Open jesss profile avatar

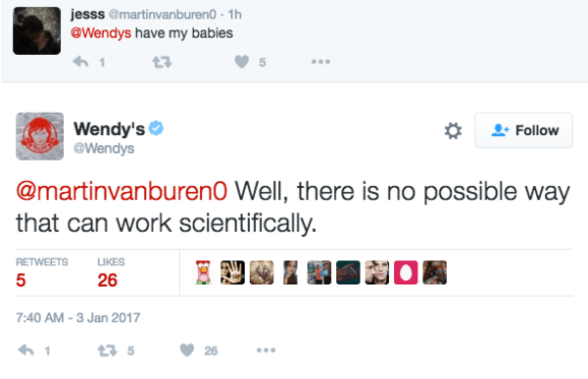pos(36,30)
